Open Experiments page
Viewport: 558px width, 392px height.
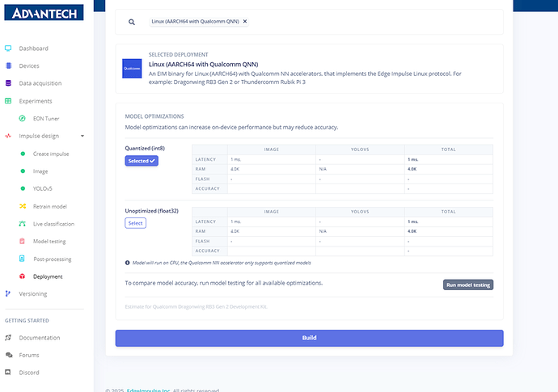coord(36,101)
